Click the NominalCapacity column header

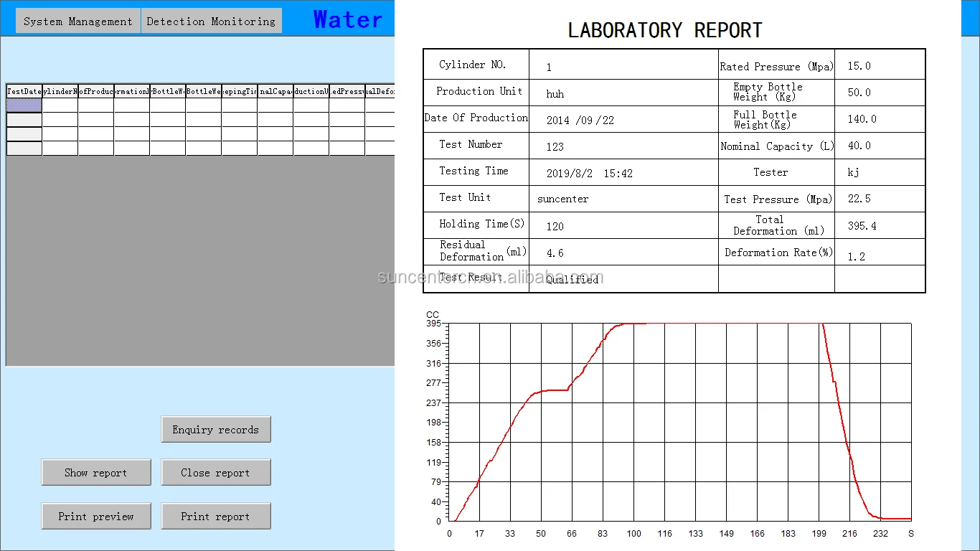point(275,91)
